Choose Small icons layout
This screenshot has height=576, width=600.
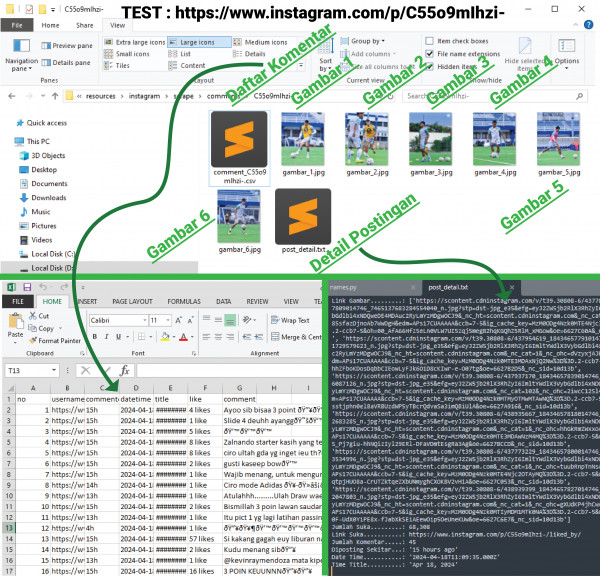point(127,54)
